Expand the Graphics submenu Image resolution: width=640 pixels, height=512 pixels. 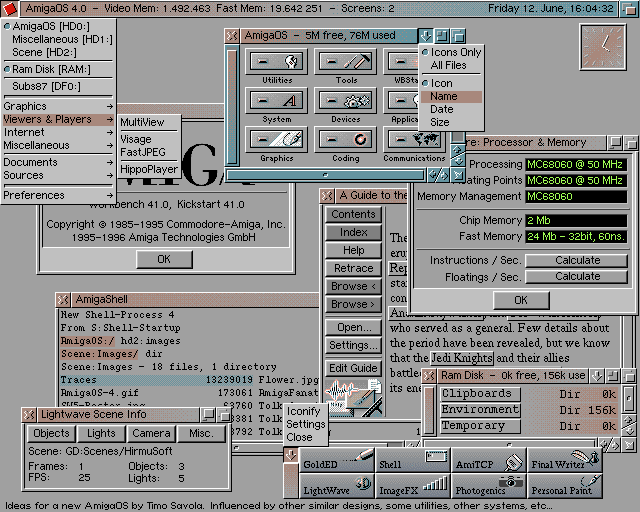[x=57, y=106]
